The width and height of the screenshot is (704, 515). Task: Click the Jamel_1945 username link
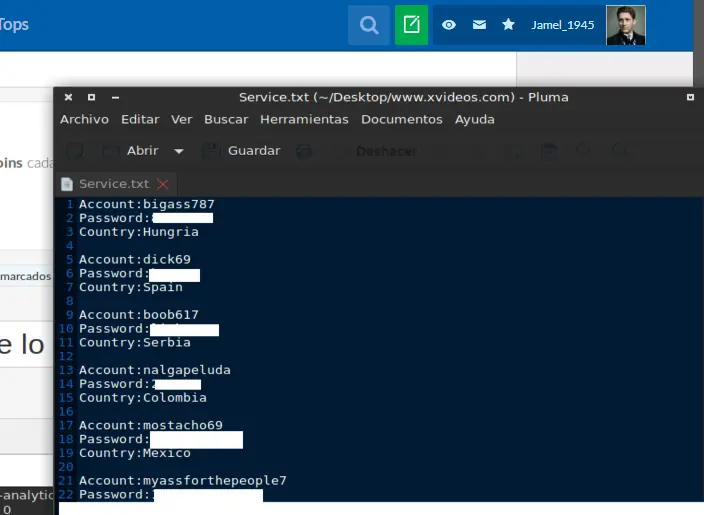tap(563, 25)
